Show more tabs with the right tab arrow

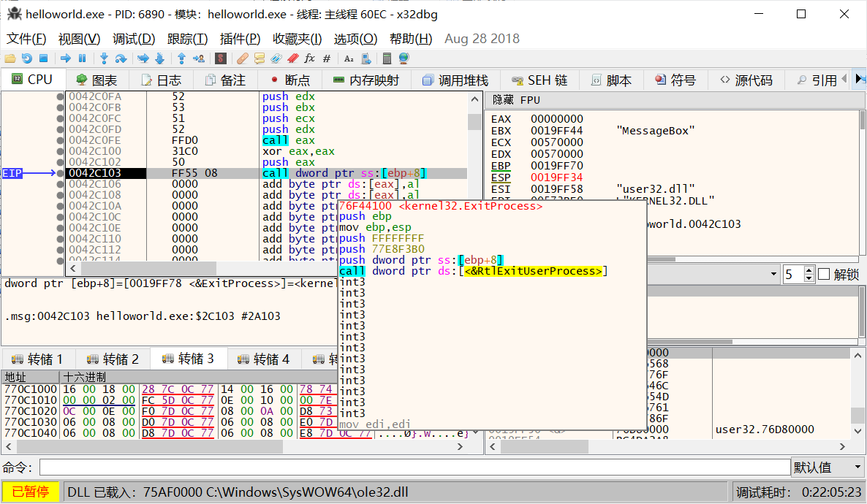coord(860,79)
